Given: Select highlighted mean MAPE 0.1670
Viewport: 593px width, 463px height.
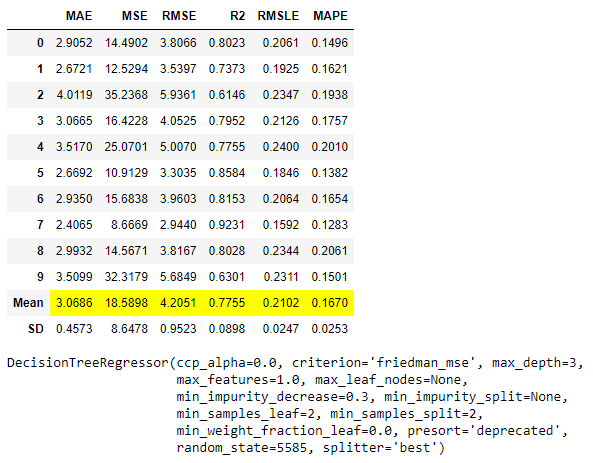Looking at the screenshot, I should click(x=329, y=303).
